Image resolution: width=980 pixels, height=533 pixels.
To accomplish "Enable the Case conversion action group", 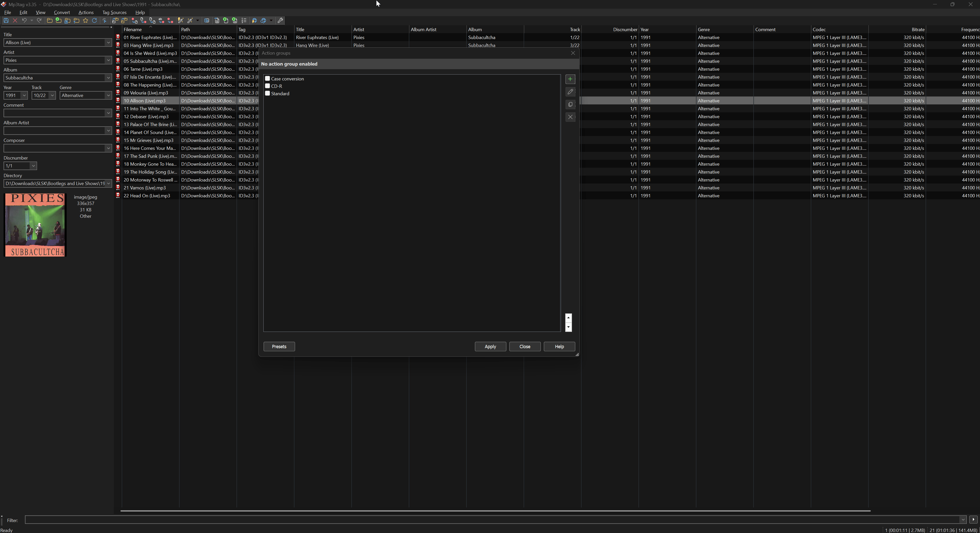I will click(x=267, y=79).
